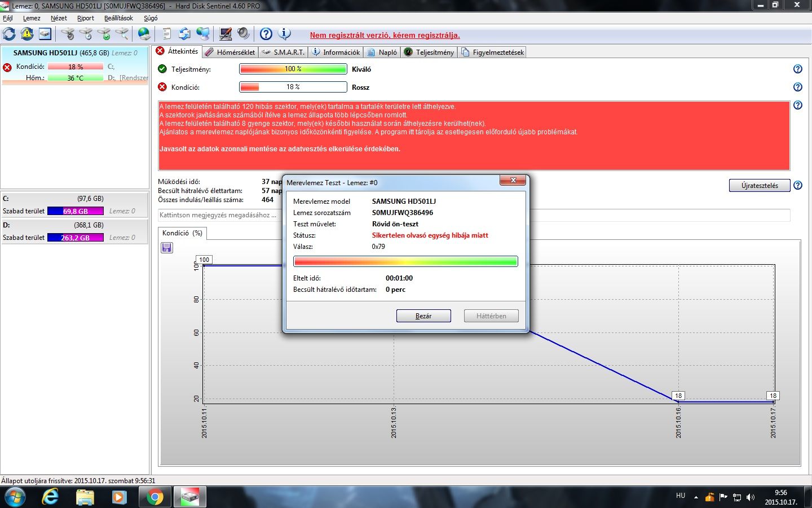
Task: Click the test progress bar in dialog
Action: coord(405,261)
